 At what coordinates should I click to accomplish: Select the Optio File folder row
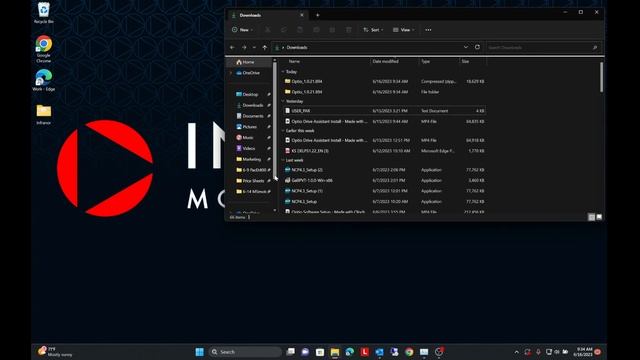click(x=384, y=92)
